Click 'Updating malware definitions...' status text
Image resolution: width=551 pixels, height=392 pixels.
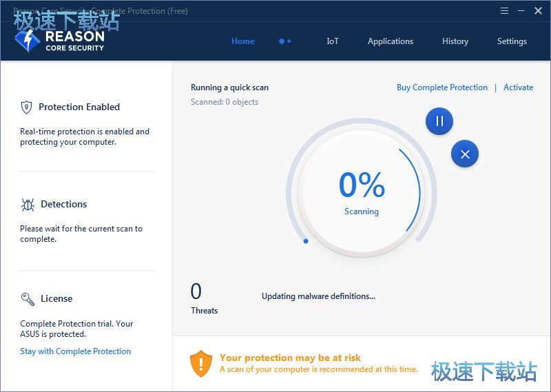pyautogui.click(x=318, y=296)
